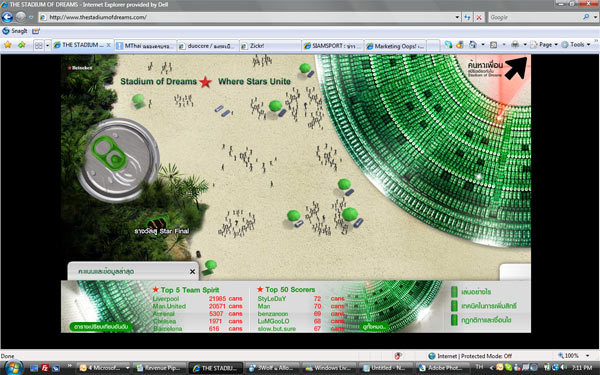
Task: Click the 7:11 PM taskbar clock
Action: point(582,368)
